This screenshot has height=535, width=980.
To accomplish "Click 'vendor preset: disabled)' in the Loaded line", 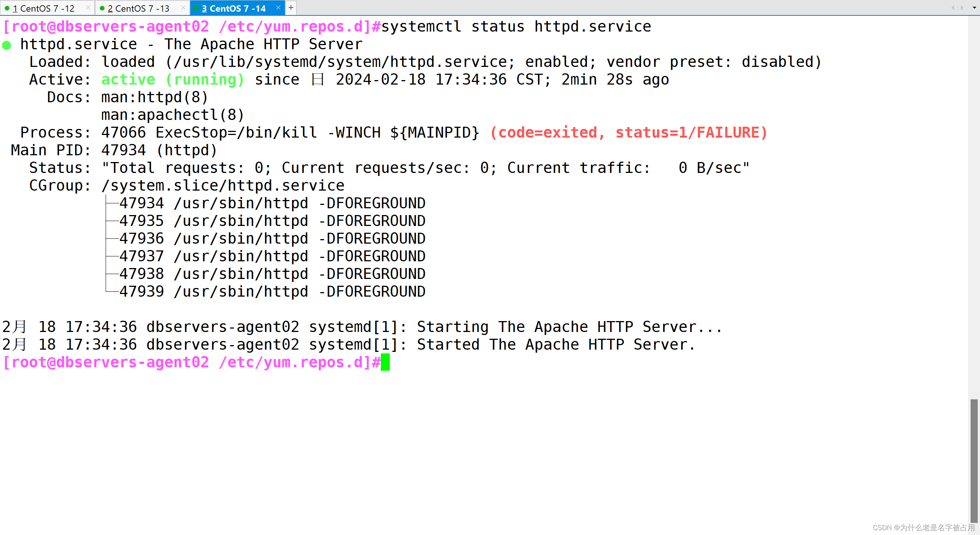I will [714, 62].
